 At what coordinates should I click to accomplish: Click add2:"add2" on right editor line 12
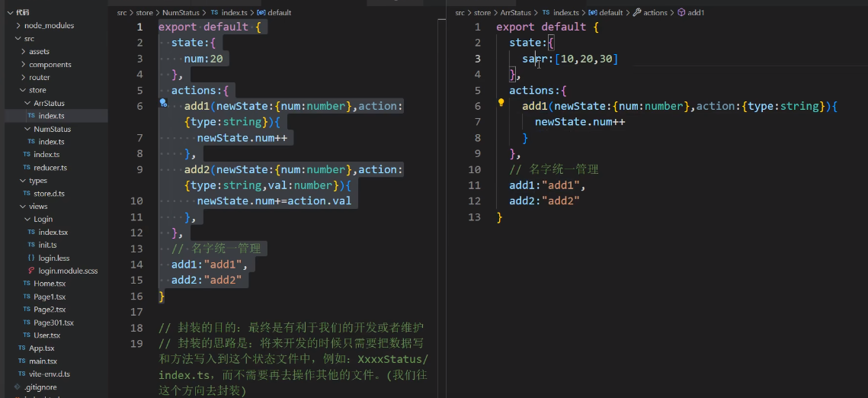click(544, 201)
